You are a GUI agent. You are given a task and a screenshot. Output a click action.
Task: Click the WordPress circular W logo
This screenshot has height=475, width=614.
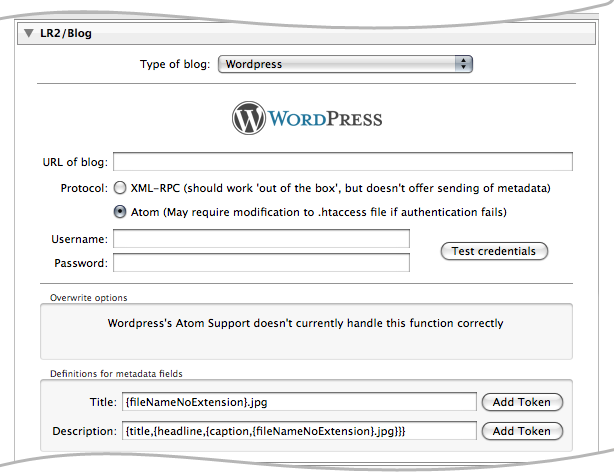click(249, 119)
